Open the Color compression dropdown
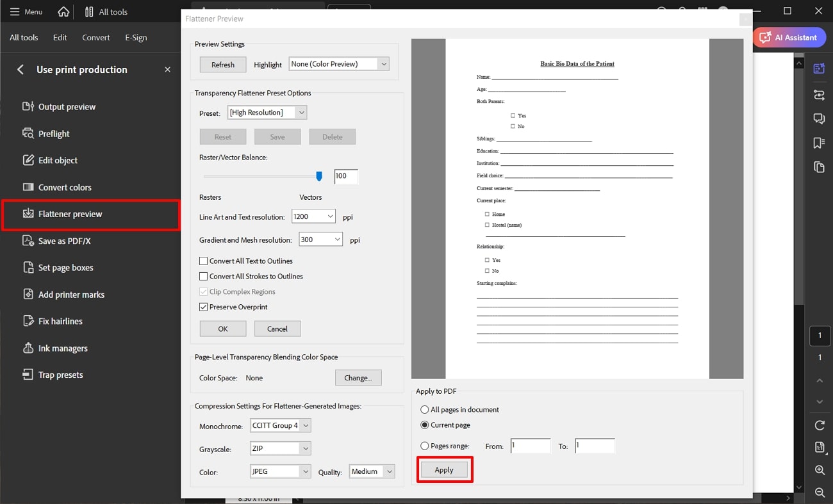Viewport: 833px width, 504px height. [x=281, y=471]
